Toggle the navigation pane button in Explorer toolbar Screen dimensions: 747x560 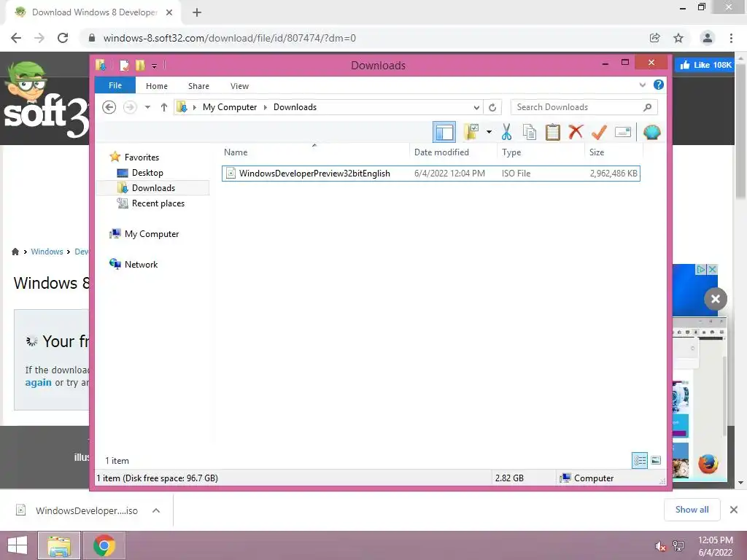(x=444, y=132)
